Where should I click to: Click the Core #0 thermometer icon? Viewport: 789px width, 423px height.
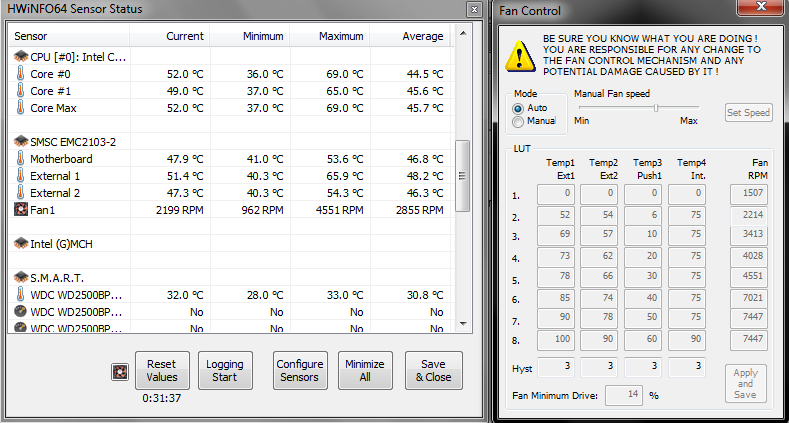[x=20, y=73]
